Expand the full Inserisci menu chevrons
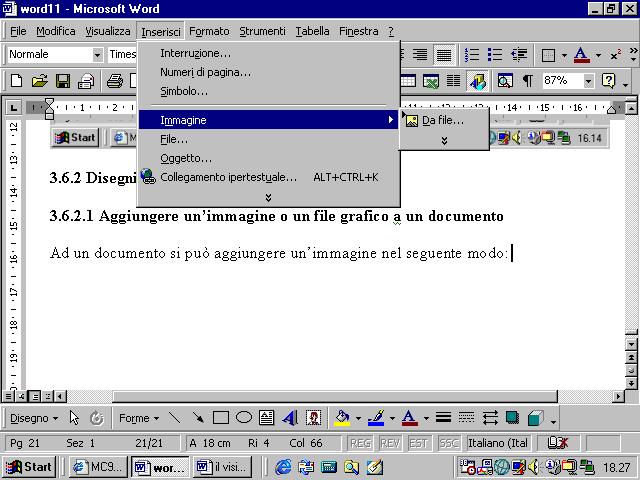 click(x=268, y=198)
